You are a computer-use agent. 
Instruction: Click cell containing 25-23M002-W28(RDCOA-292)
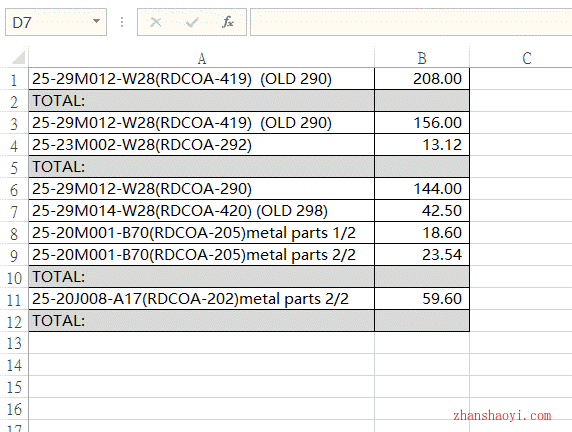[x=201, y=145]
